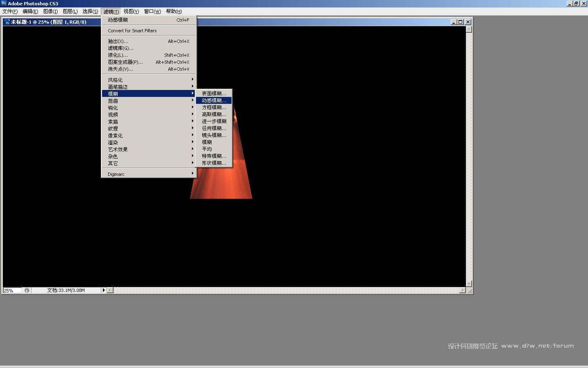
Task: Click Convert for Smart Filters
Action: pos(132,31)
